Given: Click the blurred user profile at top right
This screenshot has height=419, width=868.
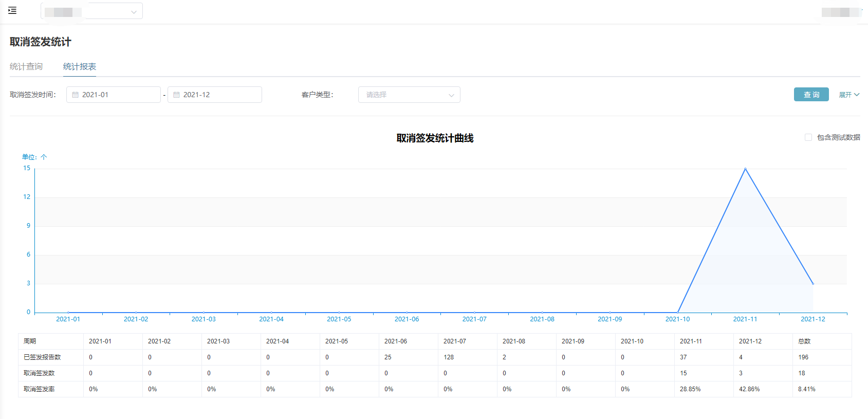Looking at the screenshot, I should pos(841,12).
